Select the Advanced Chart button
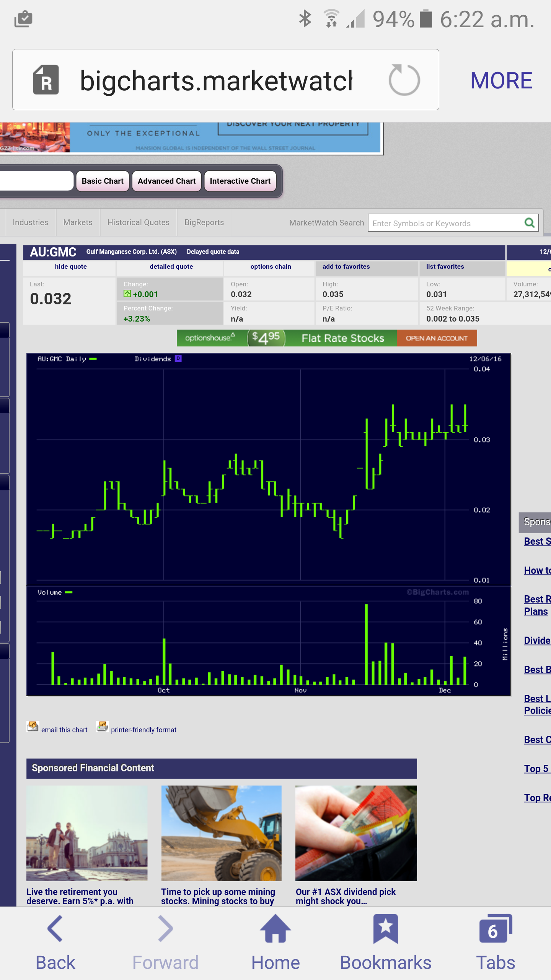This screenshot has height=980, width=551. [166, 181]
